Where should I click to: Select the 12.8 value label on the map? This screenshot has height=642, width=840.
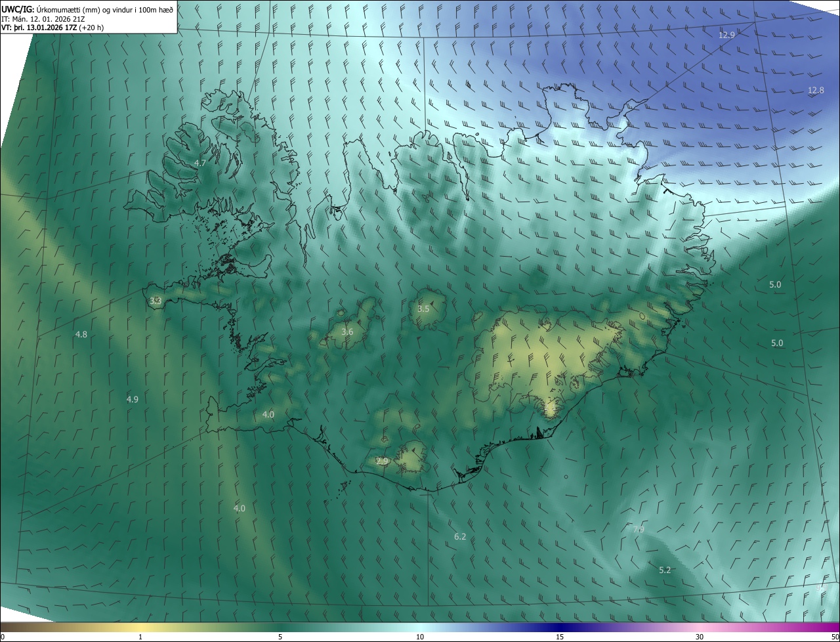click(x=816, y=90)
